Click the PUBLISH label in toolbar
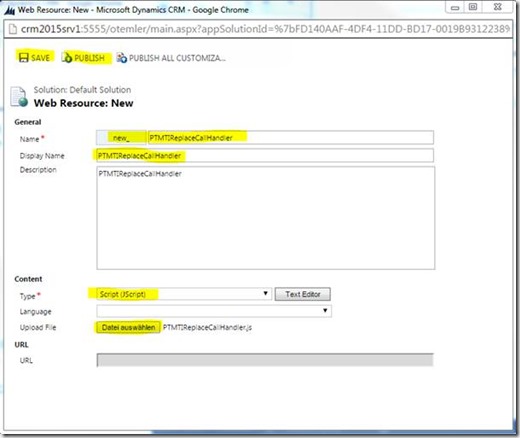 (89, 58)
